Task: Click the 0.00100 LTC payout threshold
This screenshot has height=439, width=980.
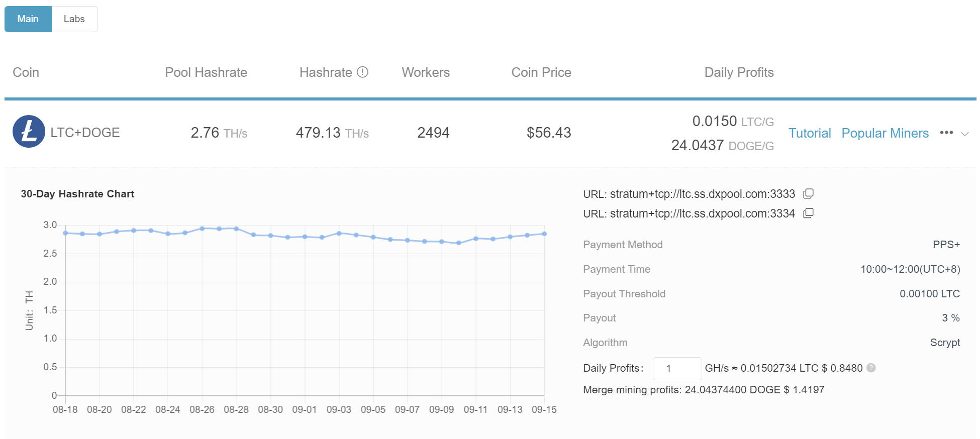Action: tap(930, 294)
